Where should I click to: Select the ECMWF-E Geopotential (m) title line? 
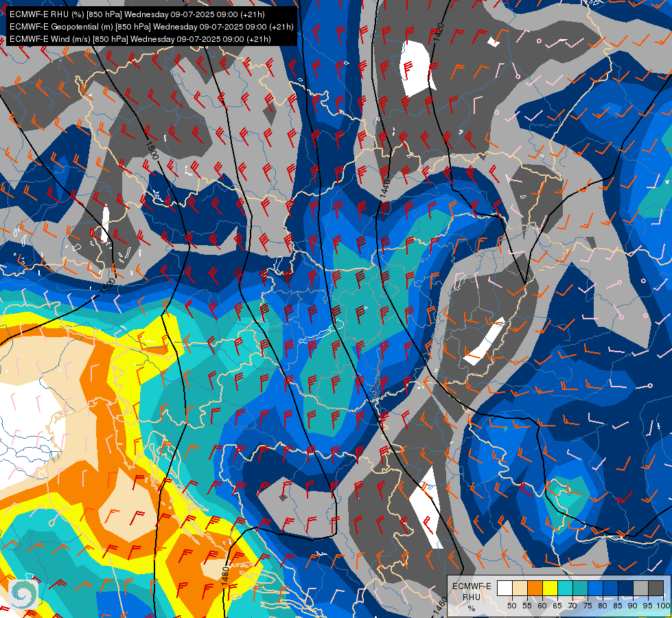(x=151, y=27)
